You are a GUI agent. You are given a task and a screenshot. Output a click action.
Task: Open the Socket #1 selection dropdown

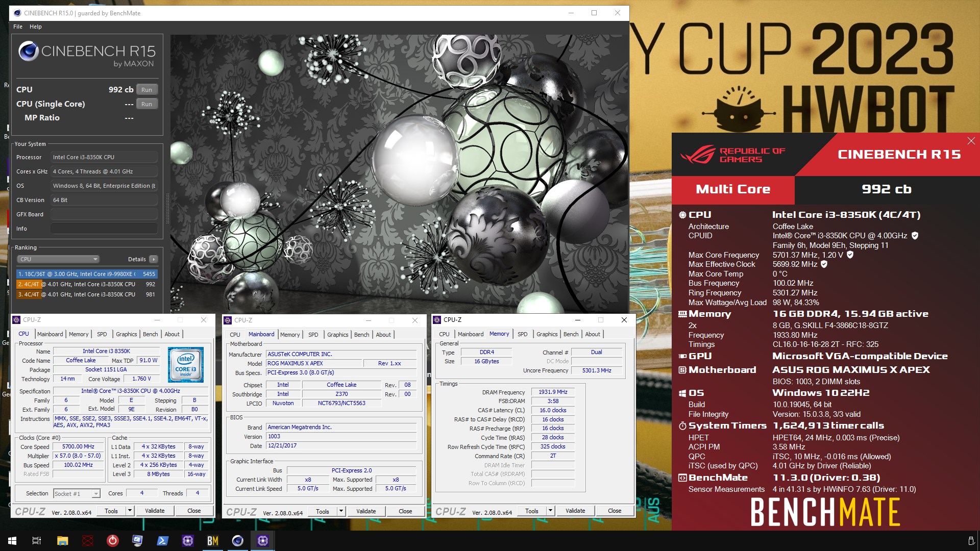tap(77, 494)
